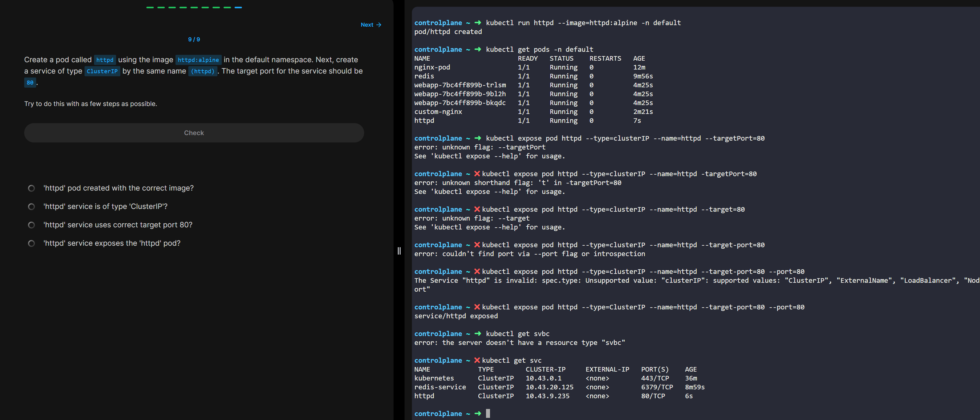The image size is (980, 420).
Task: Click red X before '-targetPort=80' command
Action: [477, 173]
